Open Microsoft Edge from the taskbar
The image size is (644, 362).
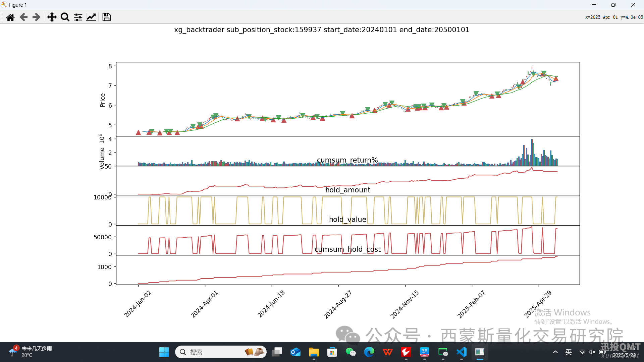click(x=369, y=352)
